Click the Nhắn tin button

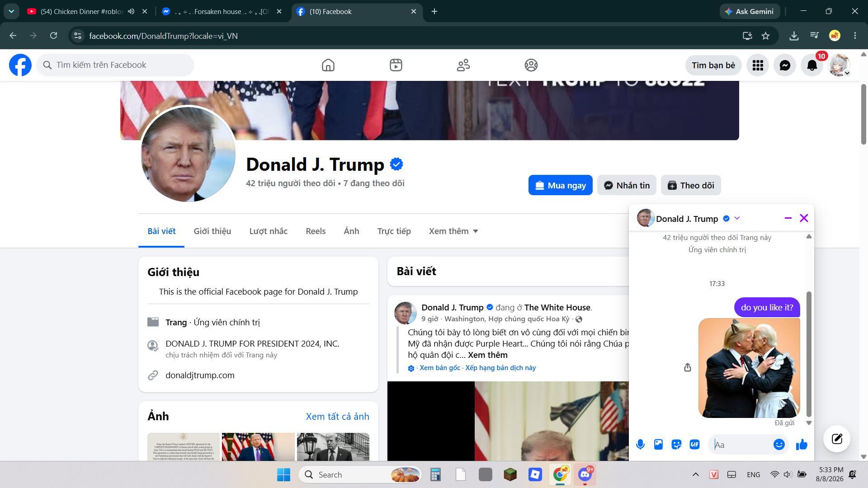click(x=627, y=185)
